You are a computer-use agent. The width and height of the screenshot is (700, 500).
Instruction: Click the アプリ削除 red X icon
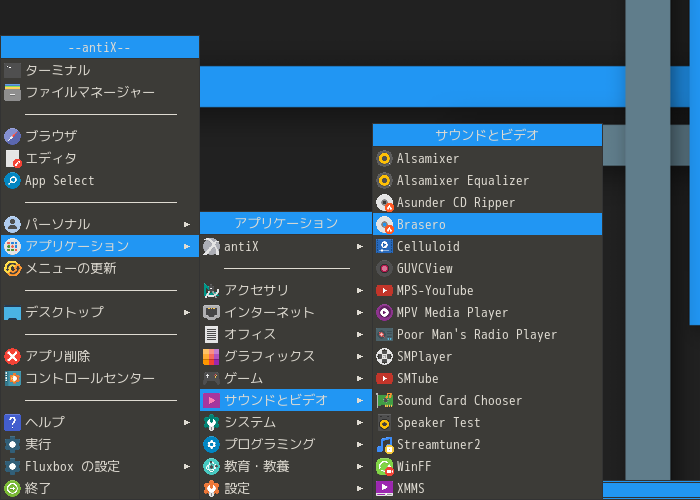(12, 356)
